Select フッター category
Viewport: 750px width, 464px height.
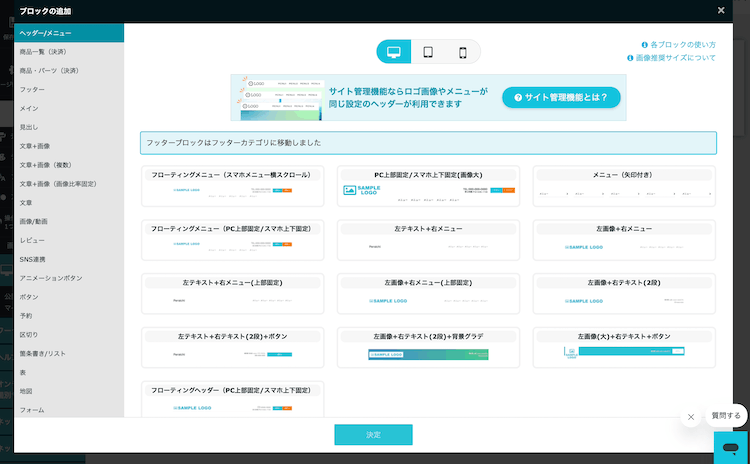tap(69, 89)
